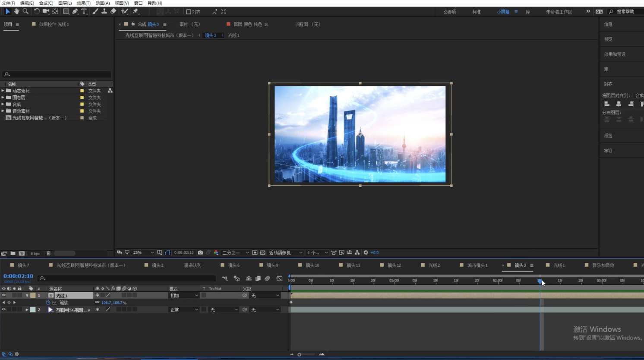This screenshot has width=644, height=360.
Task: Choose the Horizontal Type tool
Action: [84, 12]
